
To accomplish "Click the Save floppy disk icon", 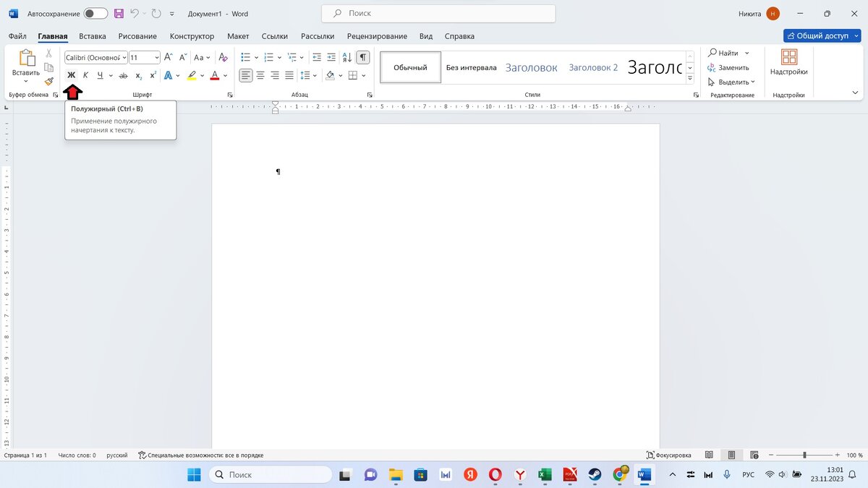I will click(119, 14).
